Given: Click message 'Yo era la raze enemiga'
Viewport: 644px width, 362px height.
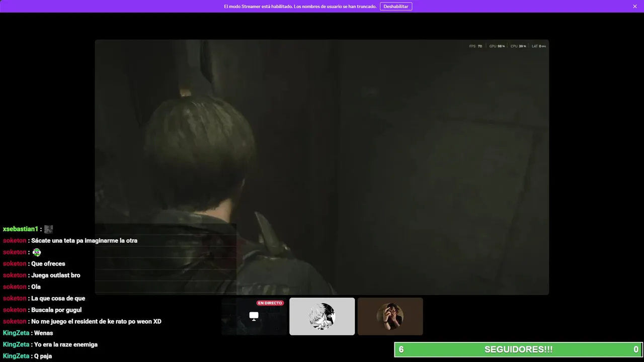Looking at the screenshot, I should click(x=66, y=345).
